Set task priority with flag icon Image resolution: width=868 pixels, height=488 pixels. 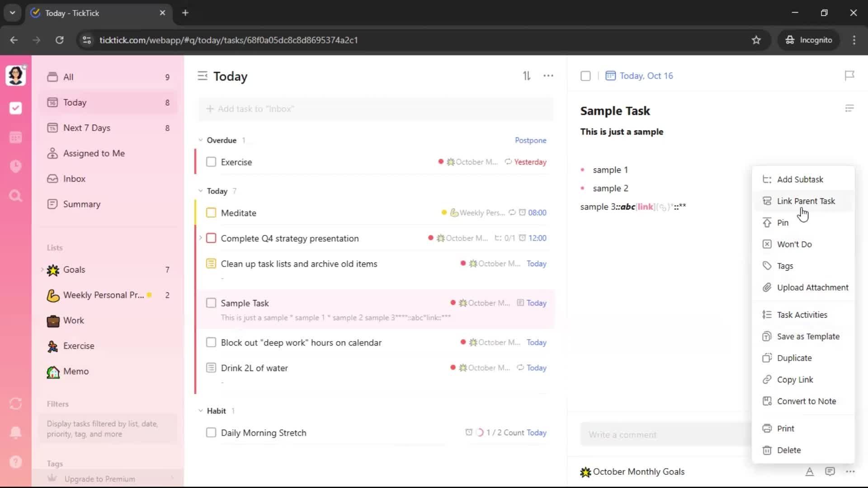tap(849, 75)
